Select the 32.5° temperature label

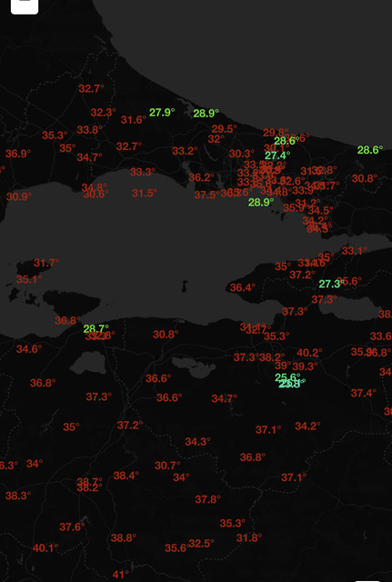click(202, 544)
